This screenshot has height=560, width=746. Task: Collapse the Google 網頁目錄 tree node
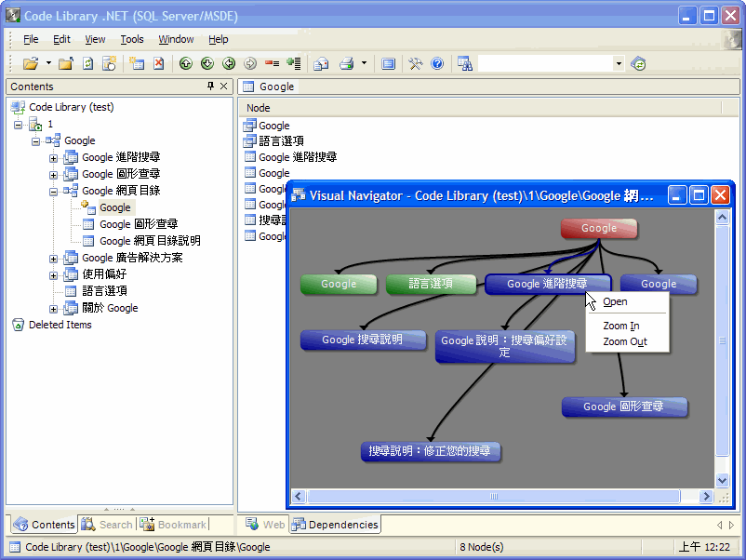tap(53, 192)
